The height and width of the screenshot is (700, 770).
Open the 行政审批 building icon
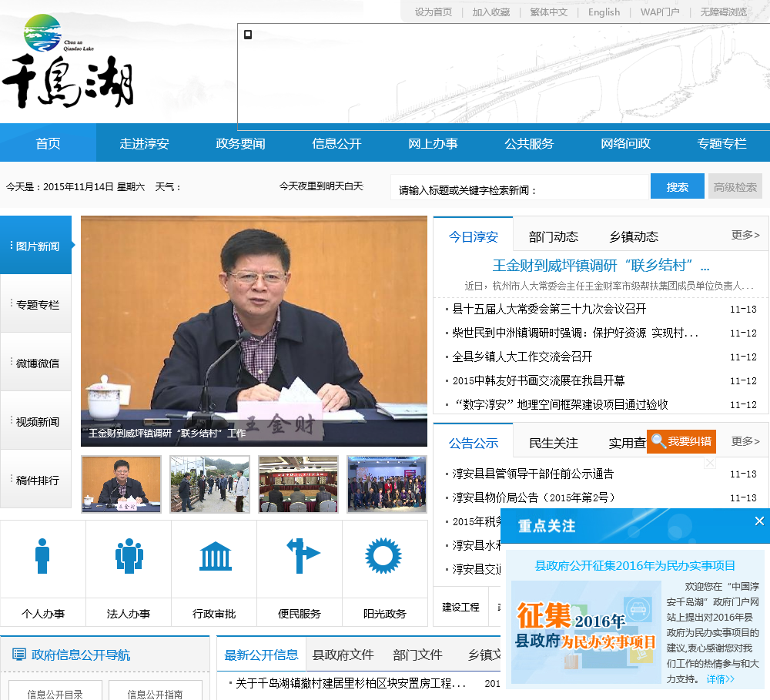click(x=215, y=556)
